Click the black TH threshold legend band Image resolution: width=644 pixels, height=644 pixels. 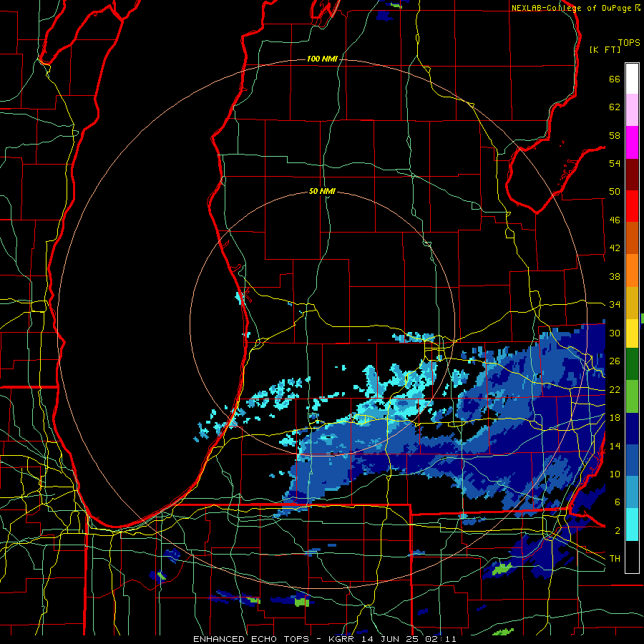[x=632, y=557]
